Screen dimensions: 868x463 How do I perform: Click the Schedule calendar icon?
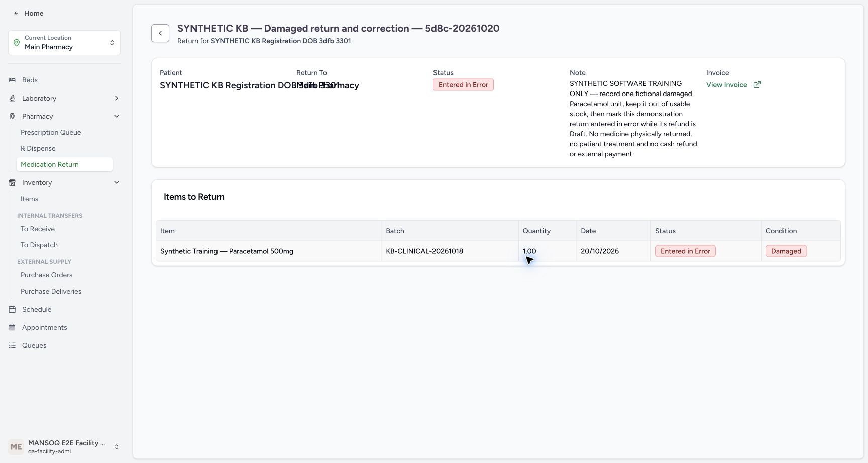[x=12, y=309]
